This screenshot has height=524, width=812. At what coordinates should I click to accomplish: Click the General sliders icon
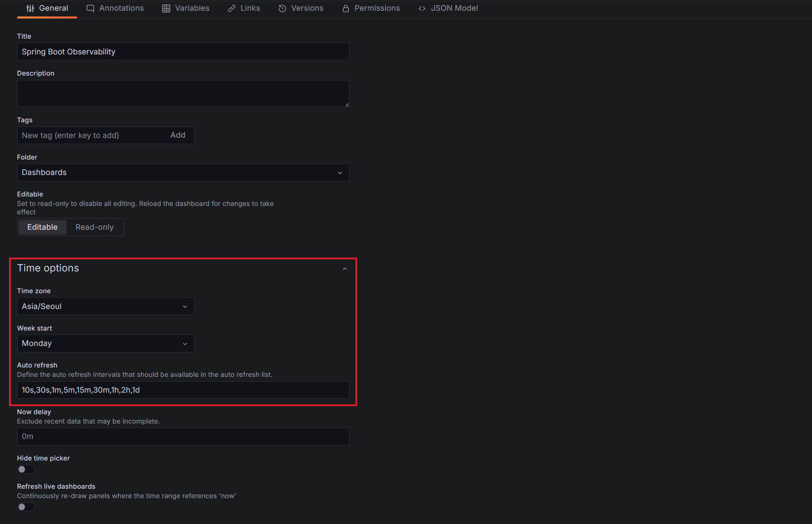click(30, 8)
